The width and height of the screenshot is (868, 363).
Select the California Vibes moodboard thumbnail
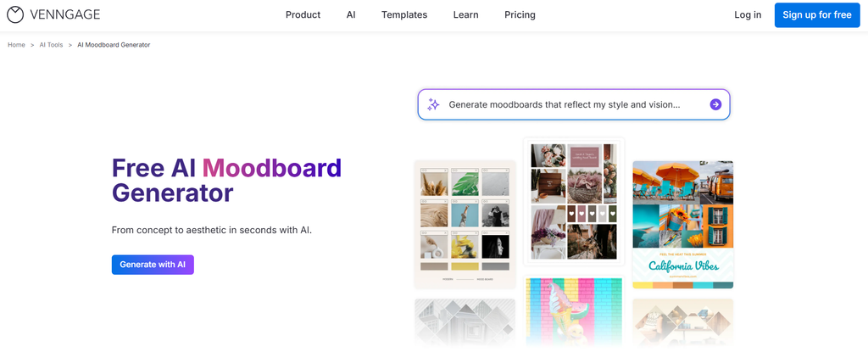click(x=682, y=225)
